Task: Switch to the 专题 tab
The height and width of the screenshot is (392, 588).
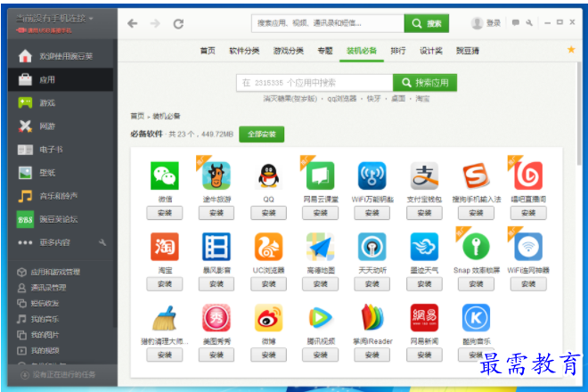Action: (x=325, y=51)
